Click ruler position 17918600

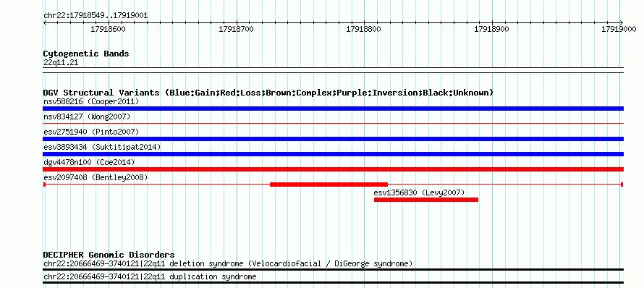coord(108,29)
